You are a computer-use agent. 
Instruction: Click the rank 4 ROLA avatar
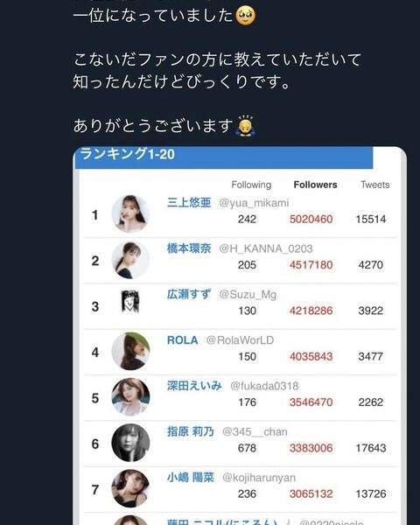[130, 351]
